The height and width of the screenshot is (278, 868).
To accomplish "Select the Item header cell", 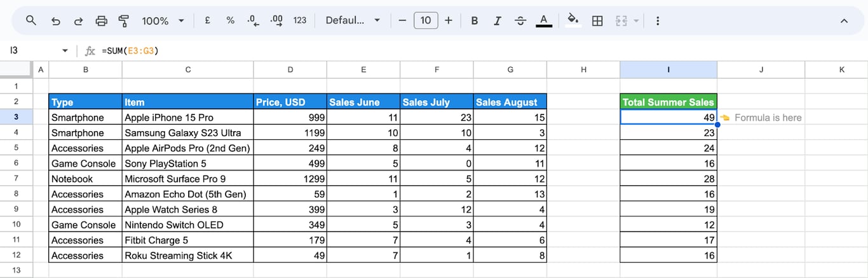I will tap(188, 102).
